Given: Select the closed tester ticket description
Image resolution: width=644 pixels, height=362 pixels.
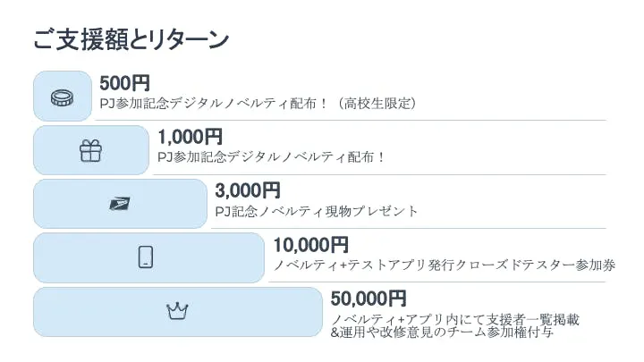Looking at the screenshot, I should tap(444, 265).
